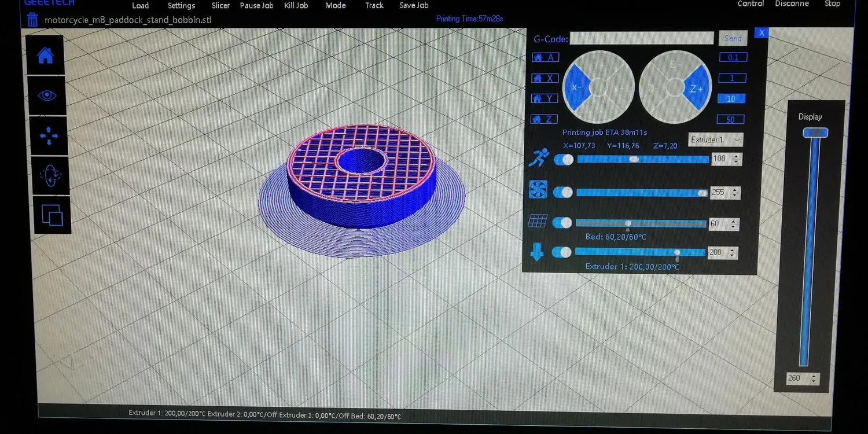Home the Z axis
This screenshot has height=434, width=868.
pos(545,119)
